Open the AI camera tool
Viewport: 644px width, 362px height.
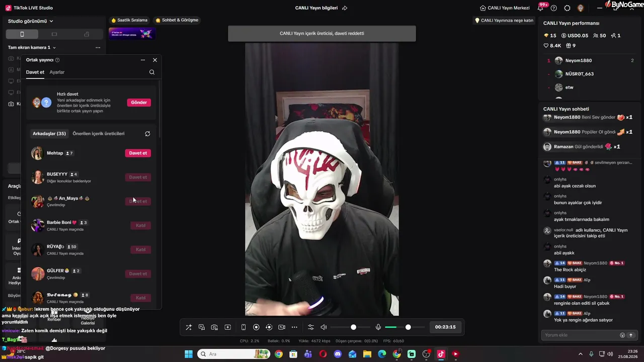[x=214, y=327]
